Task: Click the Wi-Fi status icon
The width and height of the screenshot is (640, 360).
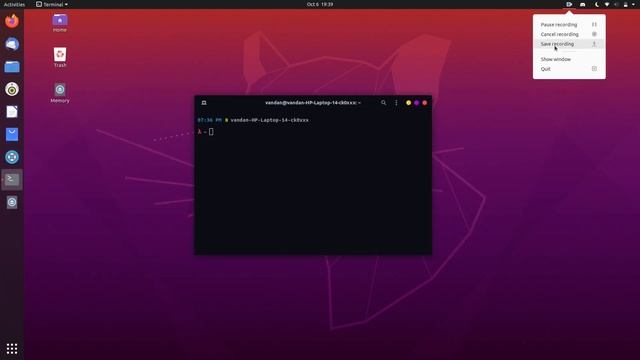Action: [607, 4]
